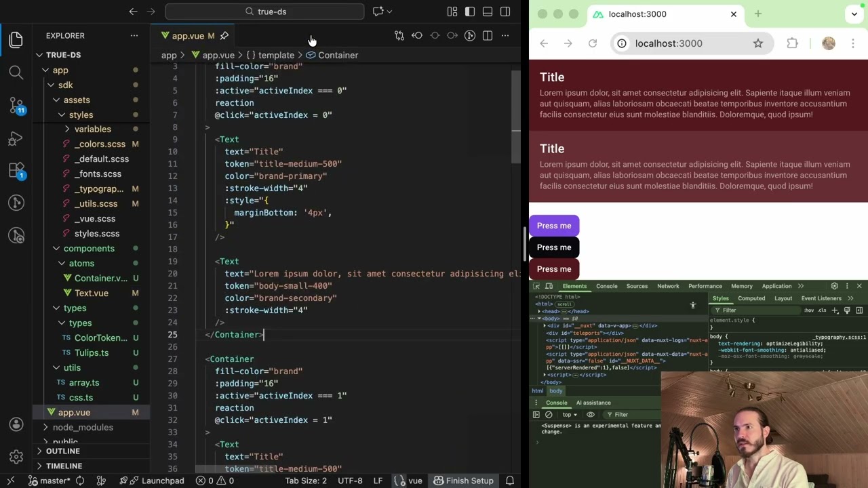Bookmark this page with the star icon

(x=758, y=43)
